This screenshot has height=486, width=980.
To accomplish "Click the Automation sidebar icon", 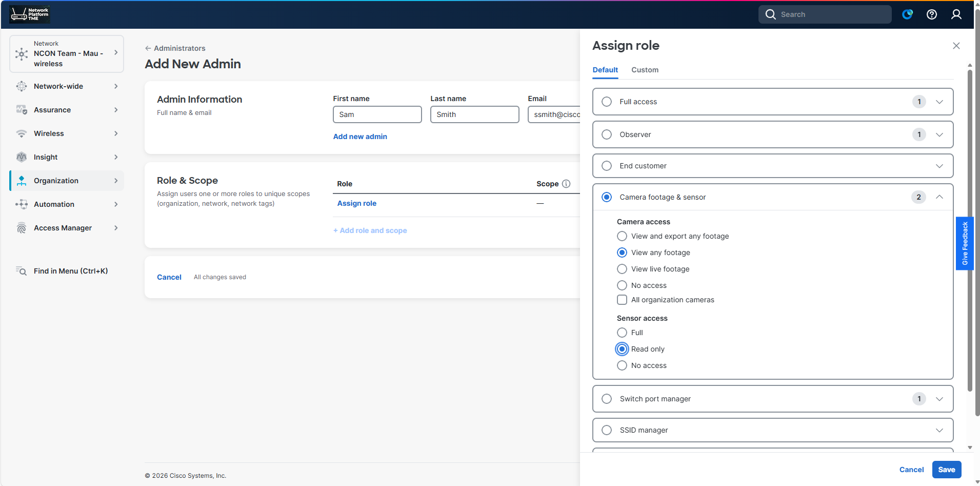I will point(21,204).
